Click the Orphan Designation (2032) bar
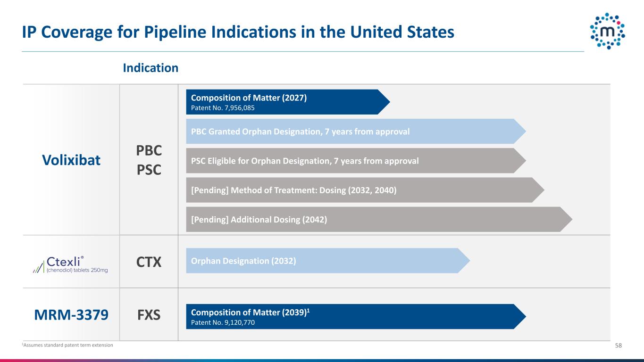644x362 pixels. [328, 261]
